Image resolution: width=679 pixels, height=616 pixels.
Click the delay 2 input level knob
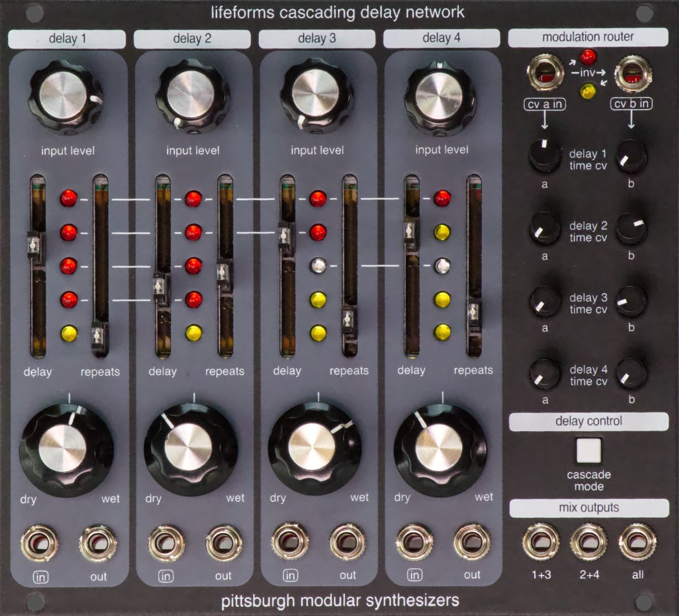[192, 95]
